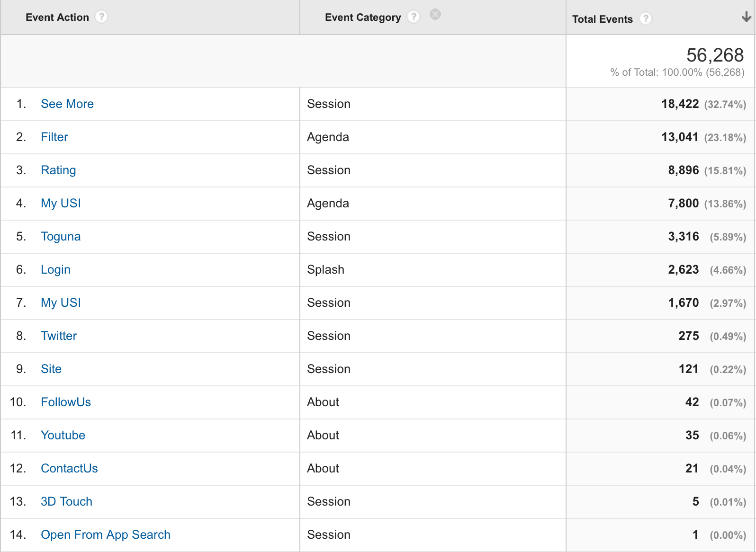Select the Twitter event action
The image size is (756, 552).
(59, 336)
